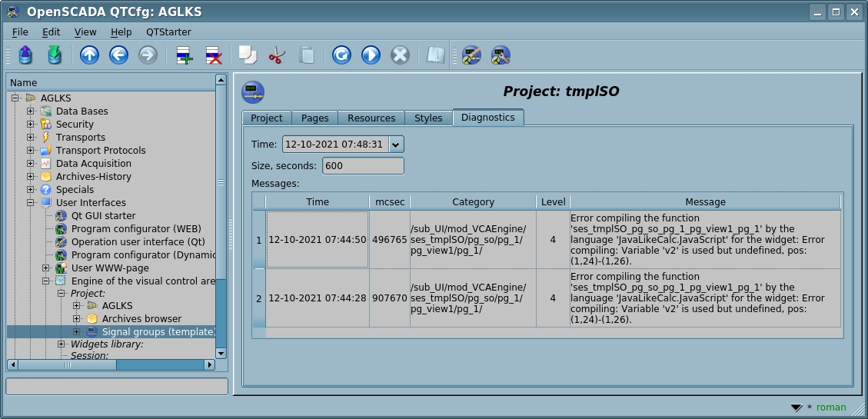The width and height of the screenshot is (868, 419).
Task: Switch to the Pages tab
Action: tap(315, 118)
